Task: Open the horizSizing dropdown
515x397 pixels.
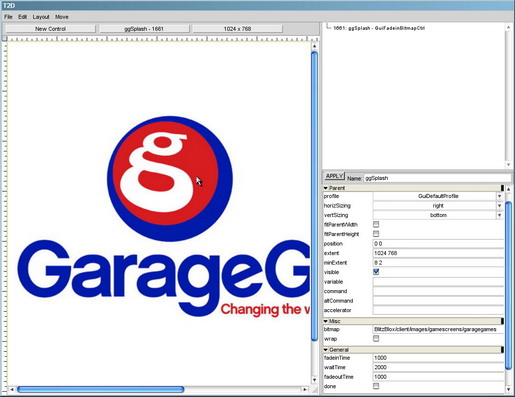Action: [x=438, y=206]
